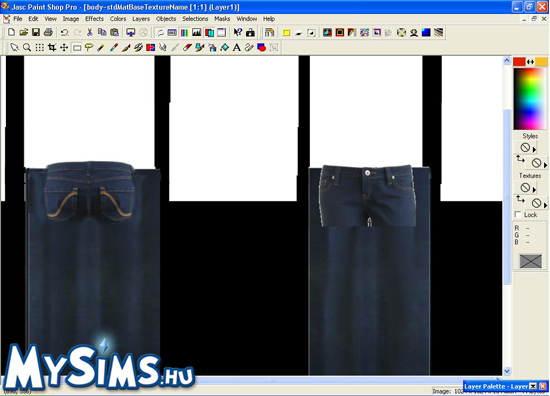Click the Save disk icon

36,33
